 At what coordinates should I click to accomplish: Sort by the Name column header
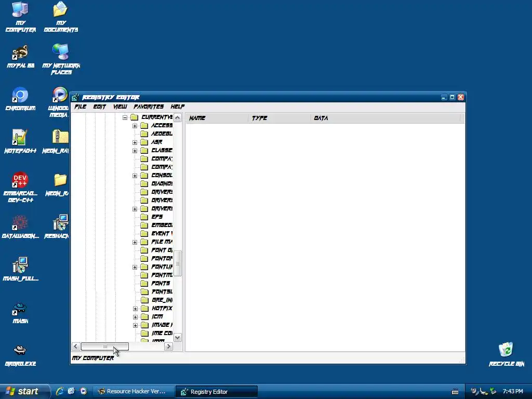pyautogui.click(x=217, y=118)
